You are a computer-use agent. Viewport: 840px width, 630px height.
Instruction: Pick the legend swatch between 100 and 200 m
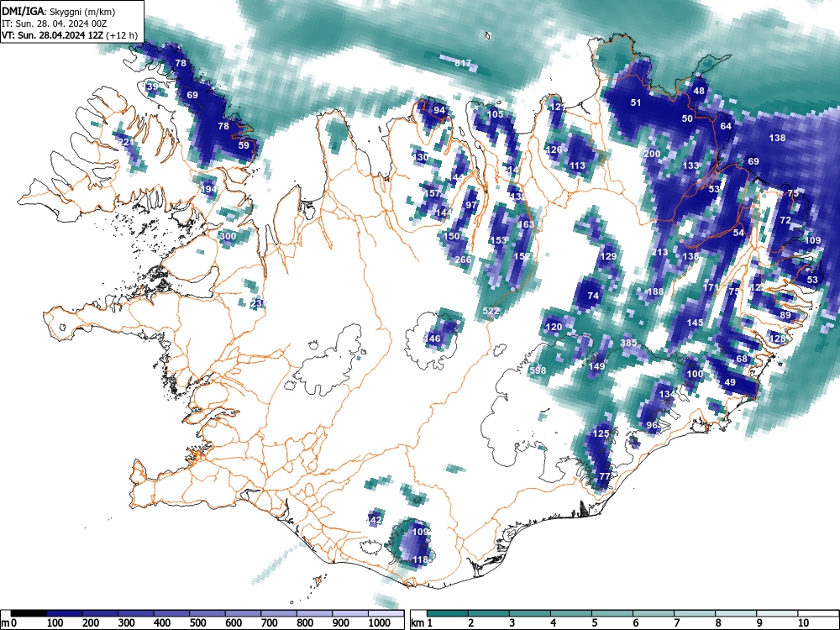65,613
